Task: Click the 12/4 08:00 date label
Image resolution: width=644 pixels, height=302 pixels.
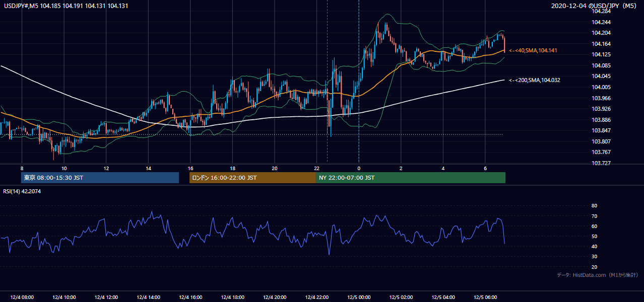Action: coord(22,297)
